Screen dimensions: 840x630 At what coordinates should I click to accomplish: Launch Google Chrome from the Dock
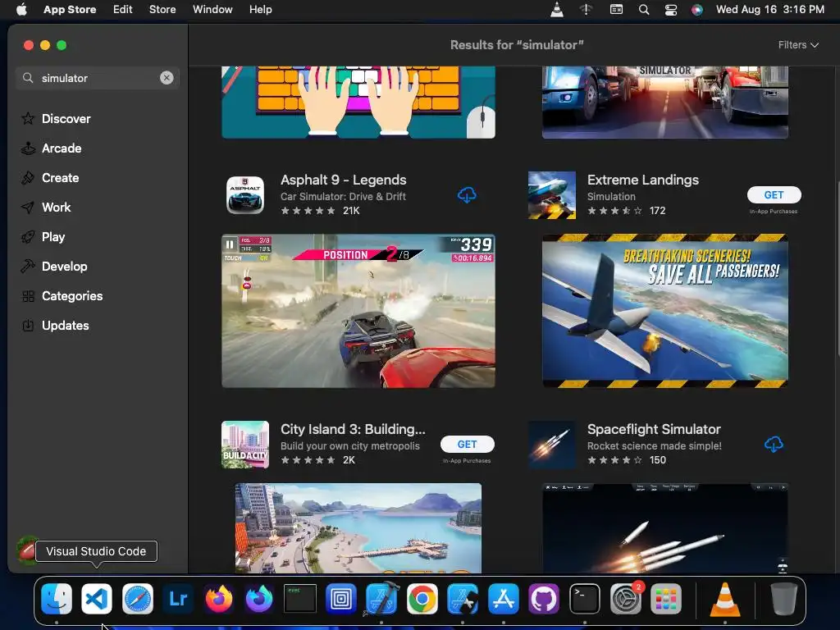[x=422, y=599]
